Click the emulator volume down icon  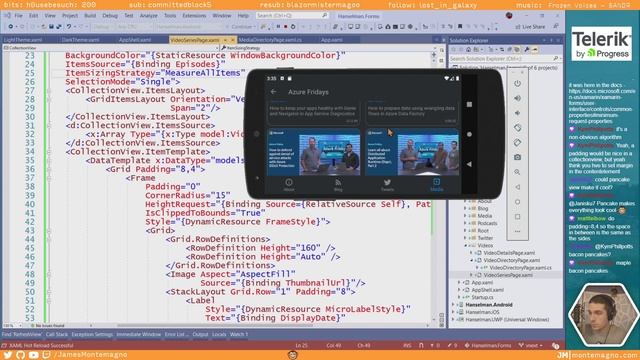coord(518,113)
